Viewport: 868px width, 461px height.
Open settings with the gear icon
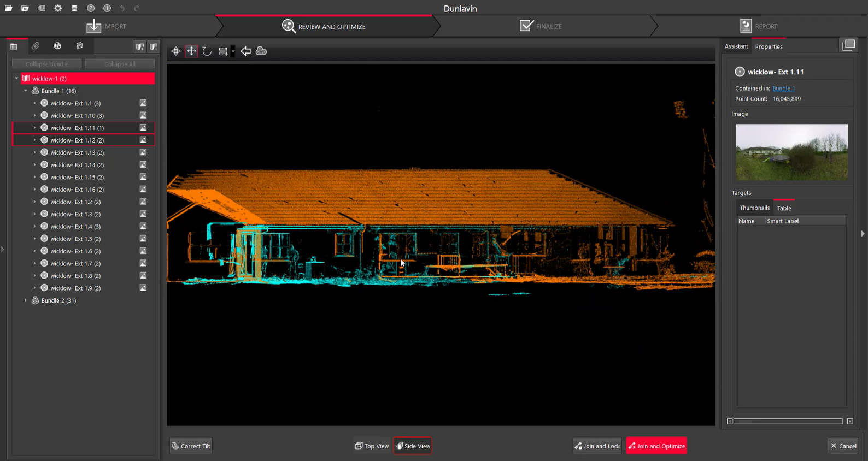tap(58, 8)
